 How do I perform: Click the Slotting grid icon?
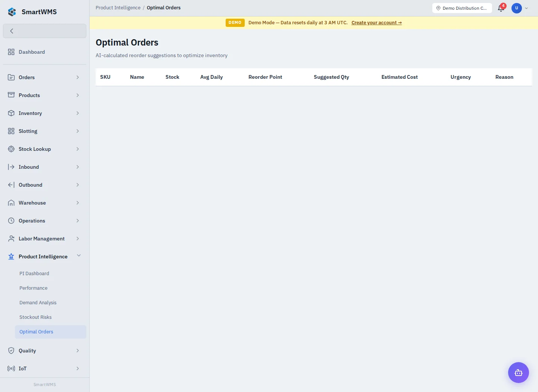click(x=11, y=131)
